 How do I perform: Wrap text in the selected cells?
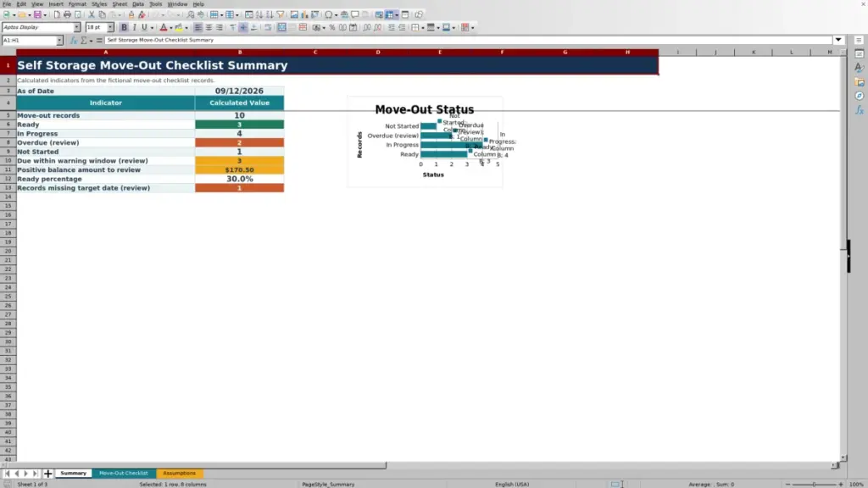tap(268, 28)
